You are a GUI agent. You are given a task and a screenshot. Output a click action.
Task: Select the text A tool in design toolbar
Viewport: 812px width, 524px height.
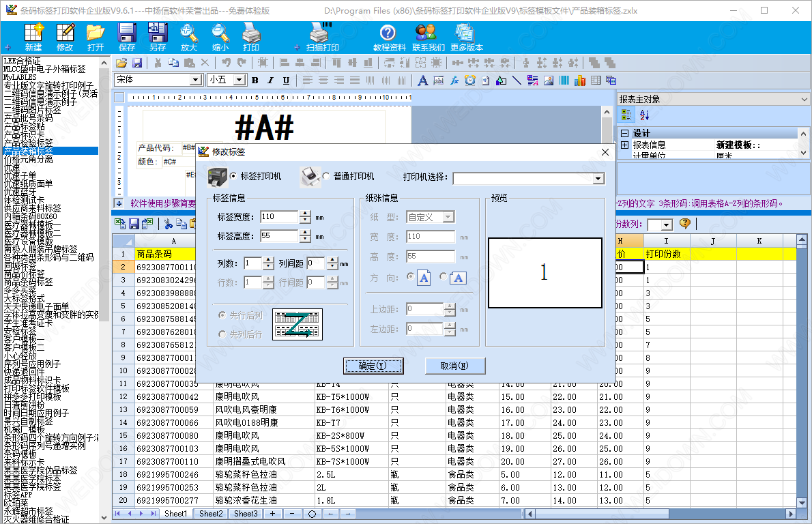point(422,81)
